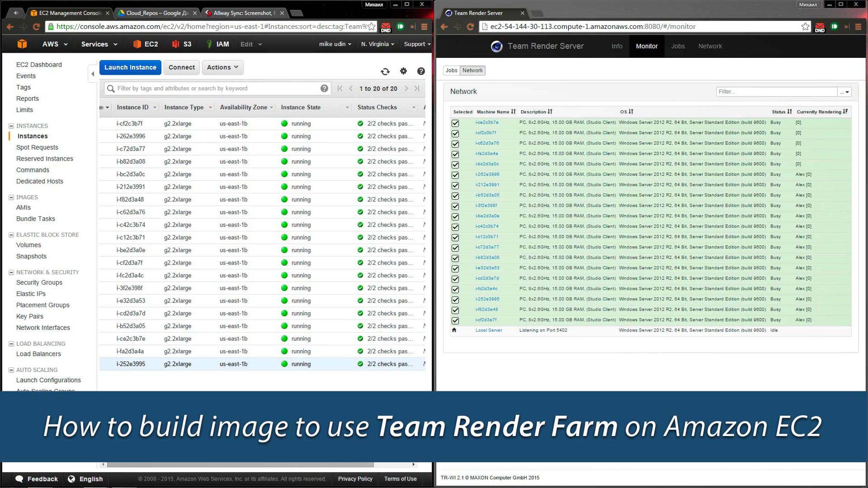The image size is (868, 488).
Task: Expand the Services menu dropdown
Action: 99,44
